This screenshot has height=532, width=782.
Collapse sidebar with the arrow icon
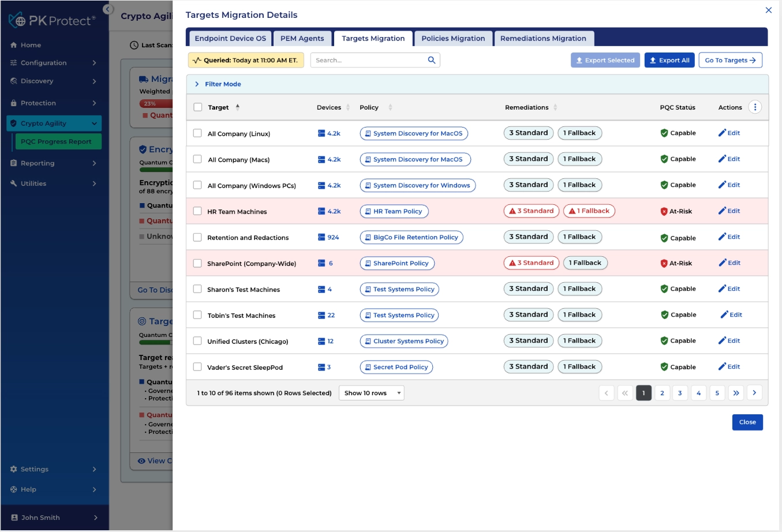coord(108,9)
